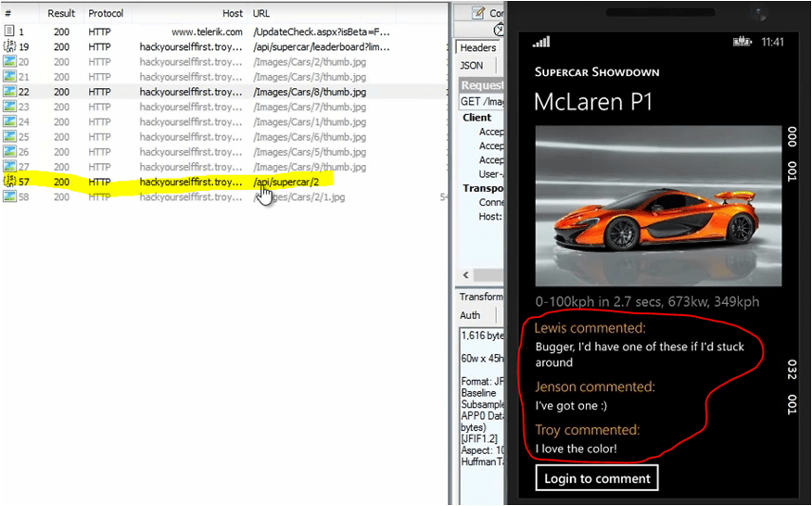The image size is (812, 506).
Task: Click the image icon on session 22
Action: click(x=10, y=92)
